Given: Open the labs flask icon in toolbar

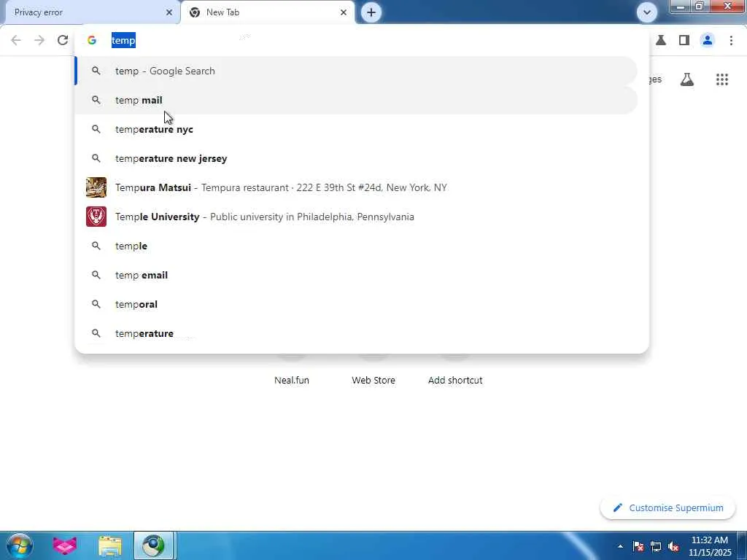Looking at the screenshot, I should (661, 41).
